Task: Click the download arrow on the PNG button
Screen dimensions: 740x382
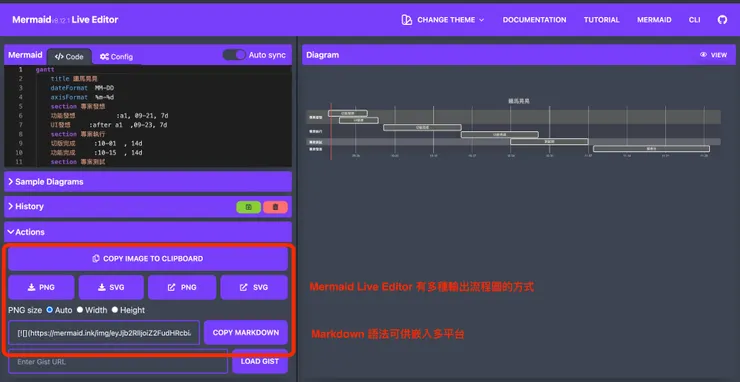Action: (32, 287)
